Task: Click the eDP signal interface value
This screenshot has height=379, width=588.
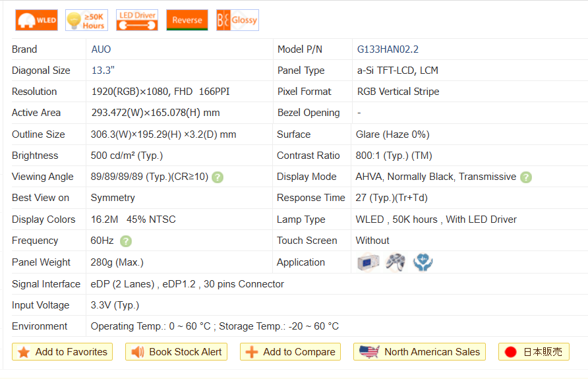Action: [x=187, y=284]
